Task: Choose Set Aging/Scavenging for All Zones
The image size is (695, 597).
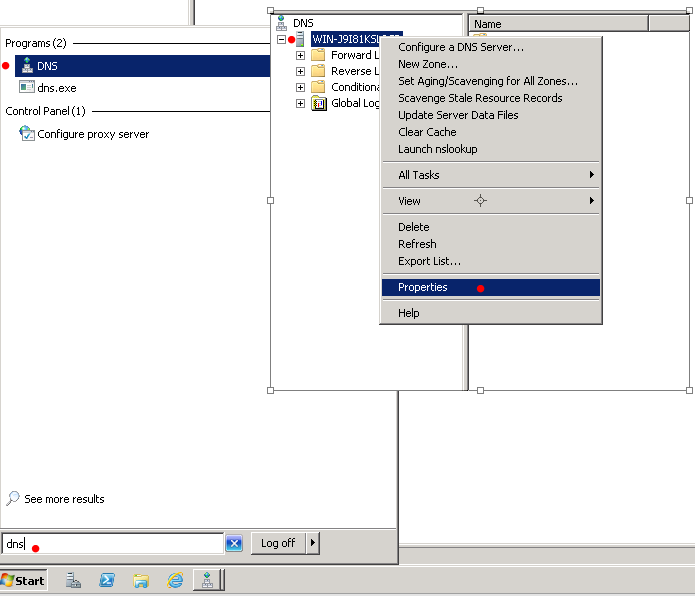Action: (x=491, y=81)
